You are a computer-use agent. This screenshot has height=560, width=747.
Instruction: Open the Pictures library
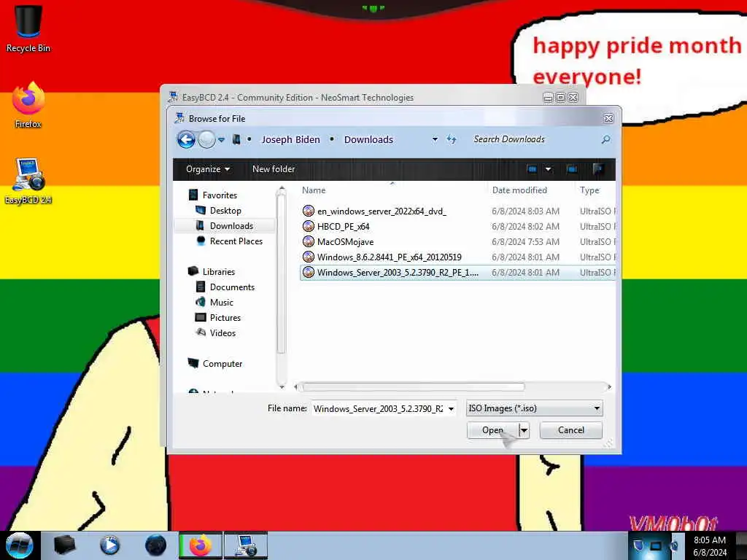click(x=225, y=318)
